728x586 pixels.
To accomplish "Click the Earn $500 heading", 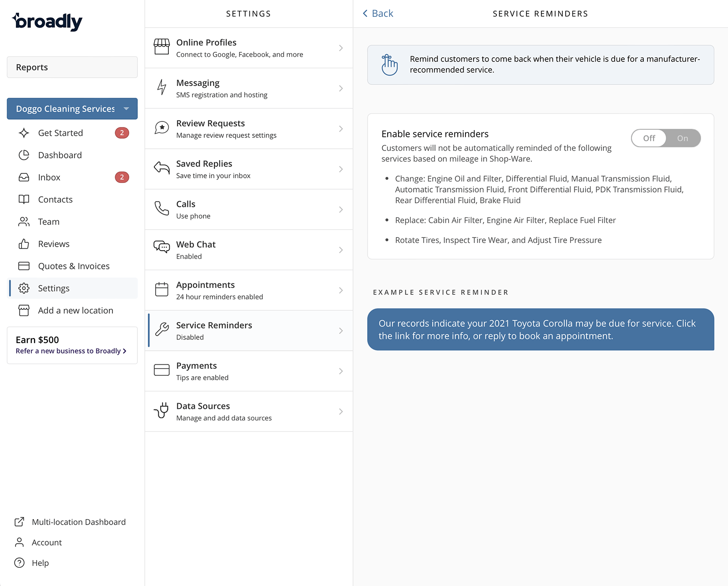I will (x=37, y=340).
